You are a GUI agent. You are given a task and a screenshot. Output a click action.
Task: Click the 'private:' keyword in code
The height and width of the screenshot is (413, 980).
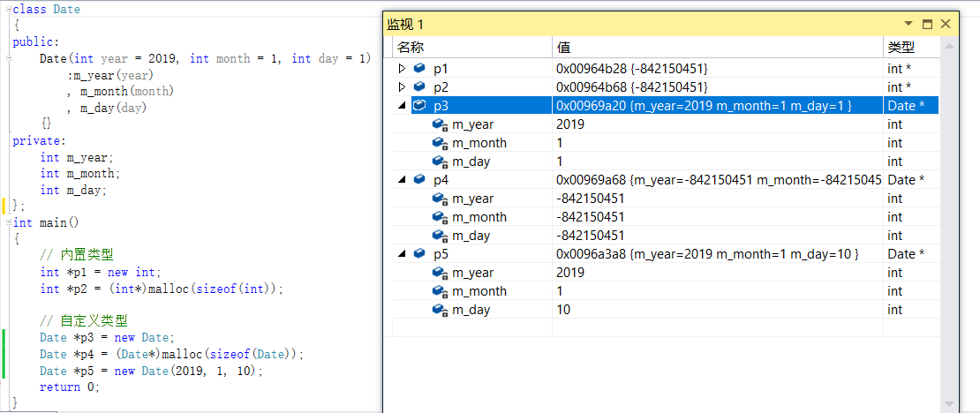click(x=39, y=141)
